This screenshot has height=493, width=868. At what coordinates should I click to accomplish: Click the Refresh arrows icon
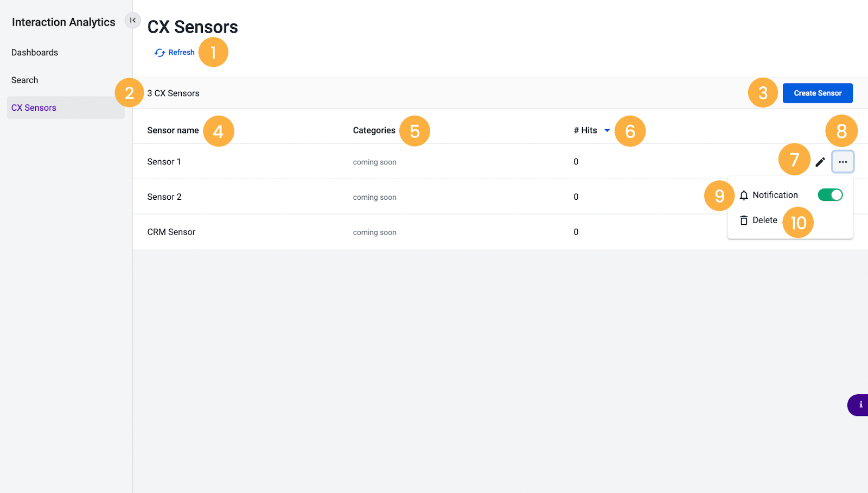[x=159, y=53]
